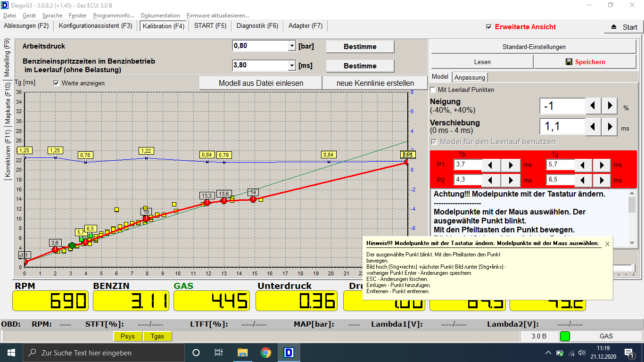This screenshot has height=362, width=644.
Task: Increase P2 Tg value arrow
Action: point(602,180)
